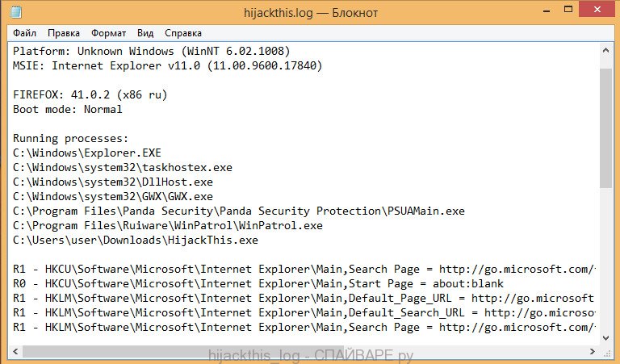This screenshot has height=364, width=620.
Task: Click the HijackThis.exe Downloads line
Action: click(136, 241)
